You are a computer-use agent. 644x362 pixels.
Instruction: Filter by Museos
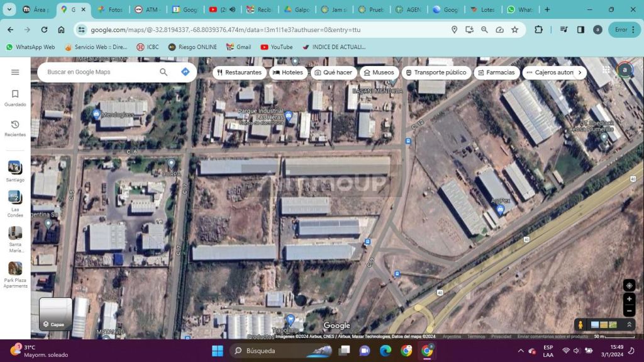[x=379, y=72]
